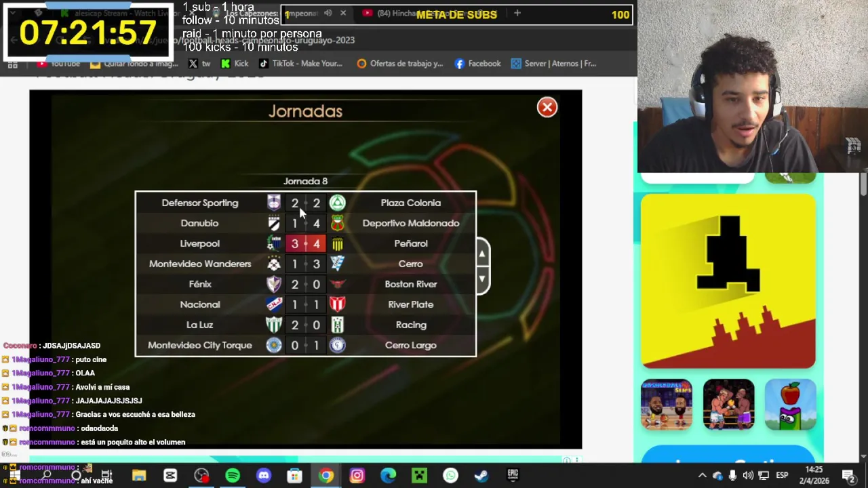868x488 pixels.
Task: Open the clock and calendar flyout
Action: coord(814,475)
